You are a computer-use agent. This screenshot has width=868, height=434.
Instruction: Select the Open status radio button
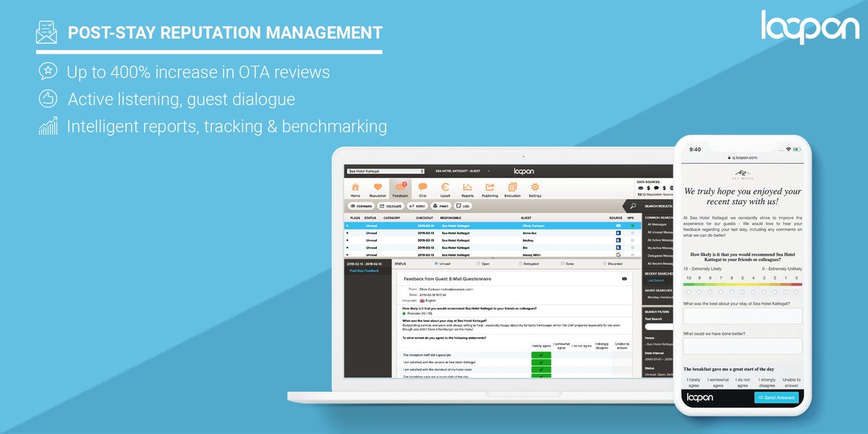coord(478,264)
